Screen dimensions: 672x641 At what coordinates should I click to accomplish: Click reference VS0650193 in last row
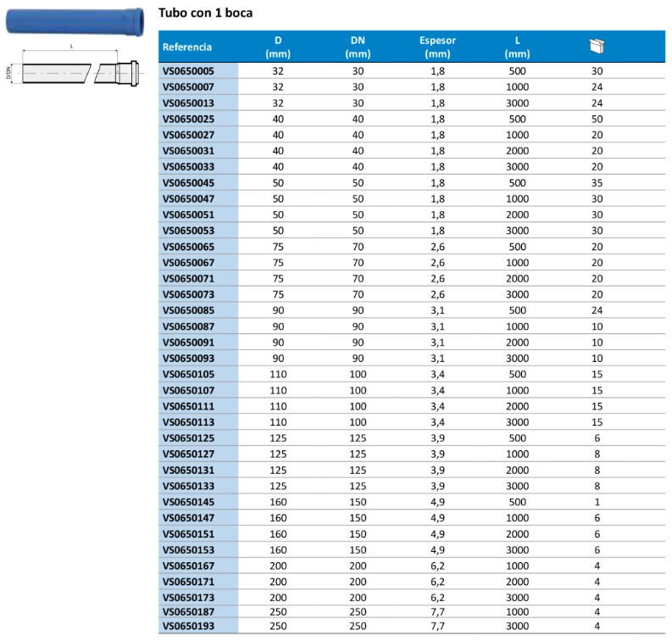pyautogui.click(x=188, y=626)
